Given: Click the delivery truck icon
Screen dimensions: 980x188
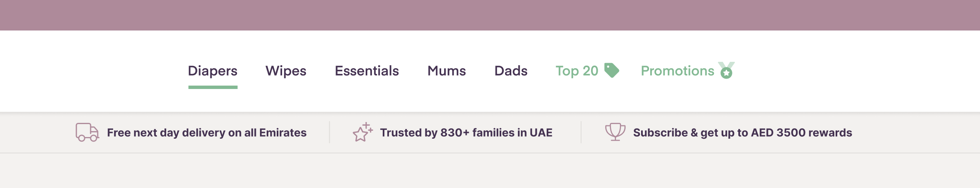Looking at the screenshot, I should pos(87,132).
